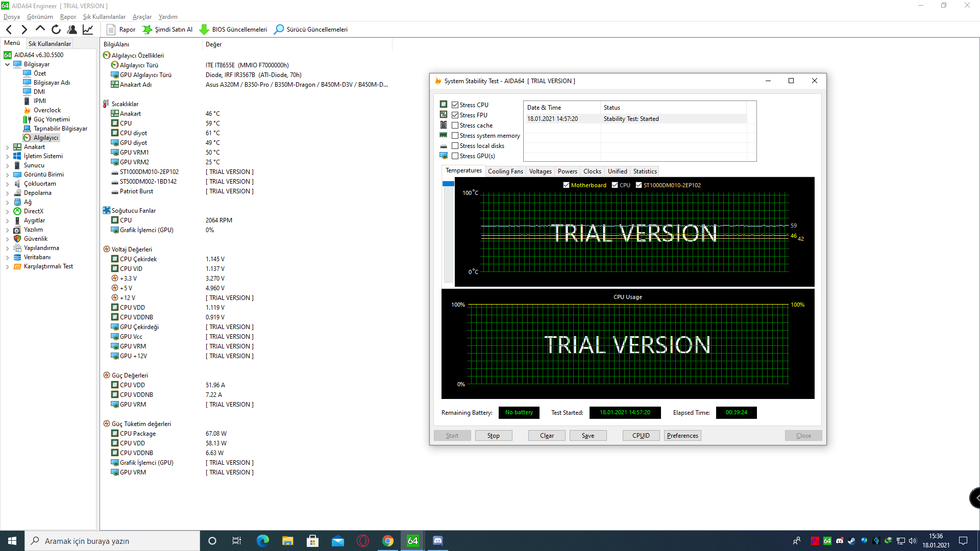Click the Save button in stability test
Screen dimensions: 980x551
click(587, 435)
